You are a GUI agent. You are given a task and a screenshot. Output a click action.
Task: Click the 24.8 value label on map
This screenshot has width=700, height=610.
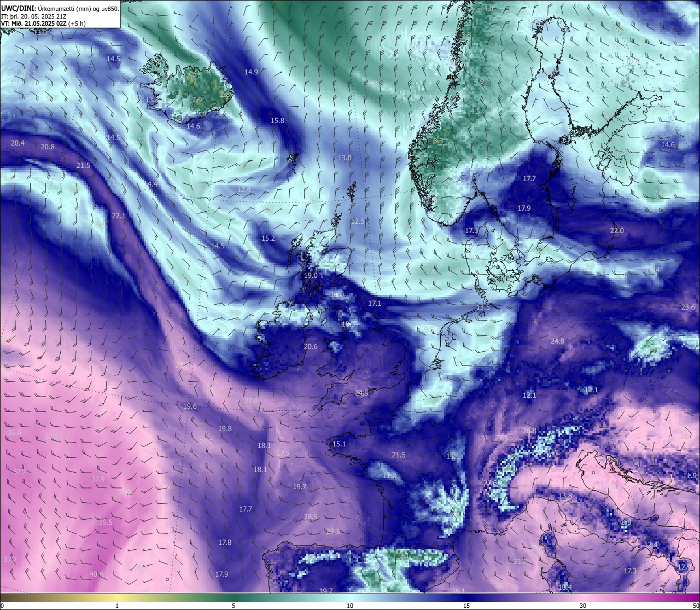(557, 341)
